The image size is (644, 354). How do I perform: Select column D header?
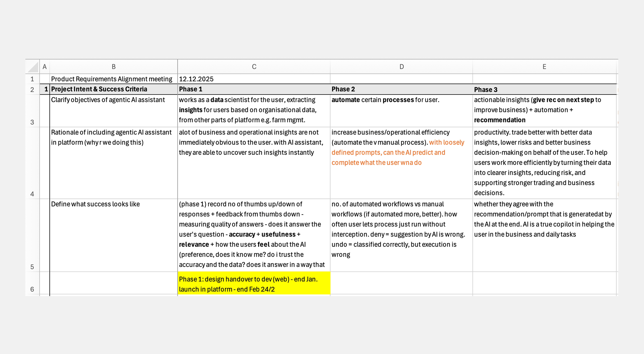tap(401, 67)
